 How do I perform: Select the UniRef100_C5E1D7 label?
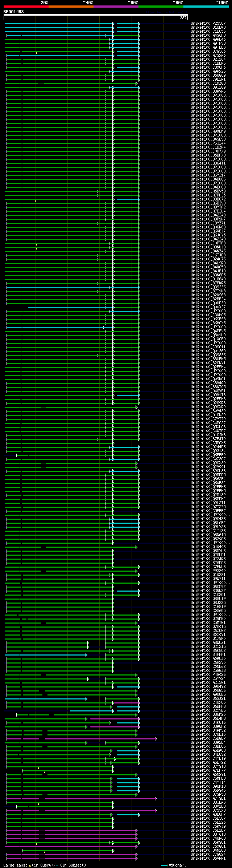click(x=208, y=831)
